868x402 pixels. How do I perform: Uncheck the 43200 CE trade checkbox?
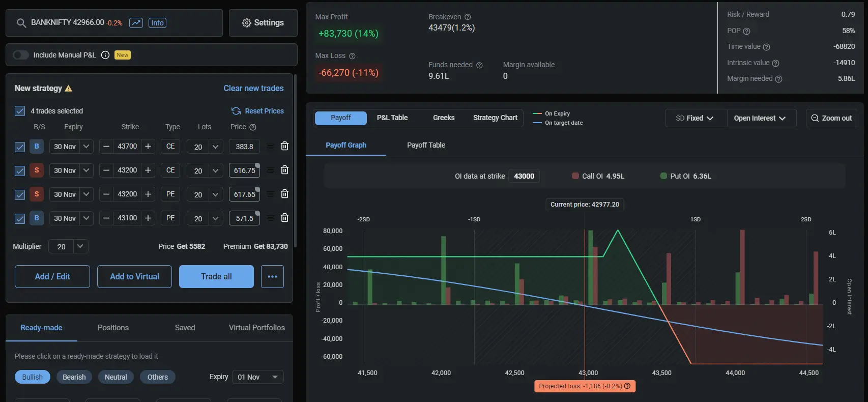pyautogui.click(x=20, y=171)
